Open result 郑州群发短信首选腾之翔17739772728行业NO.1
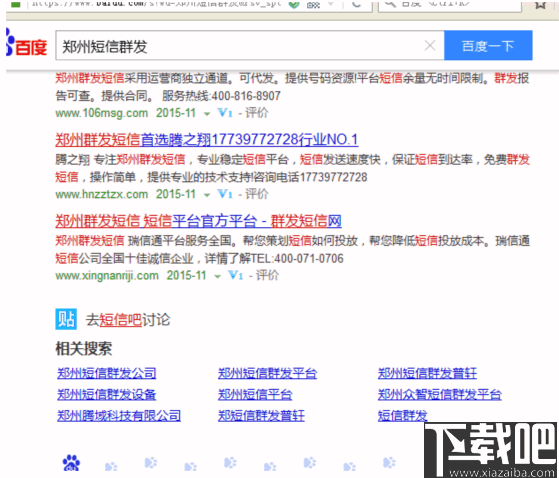 click(207, 139)
